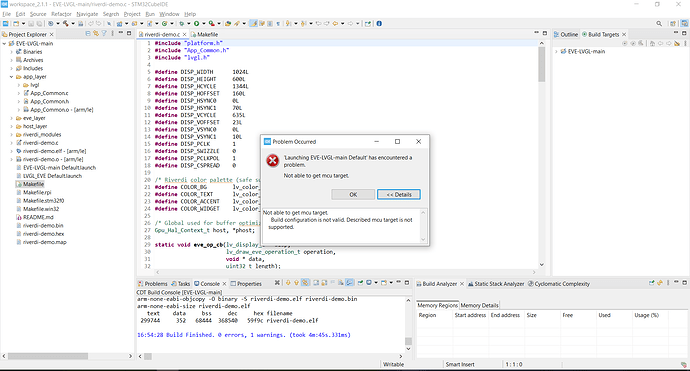The height and width of the screenshot is (371, 690).
Task: Switch to the Makefile editor tab
Action: (x=205, y=34)
